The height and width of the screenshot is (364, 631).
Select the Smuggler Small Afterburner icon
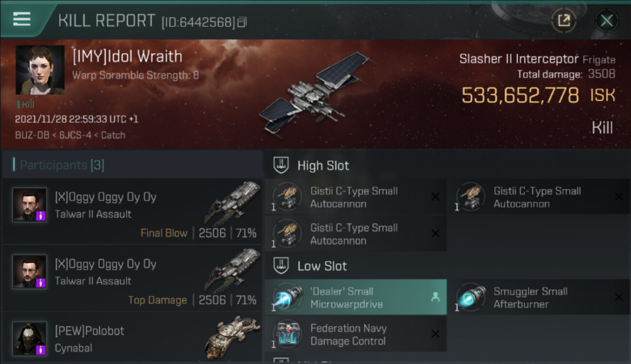[471, 297]
